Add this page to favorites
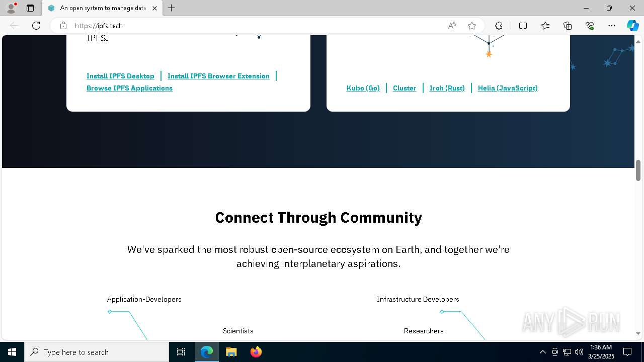 [x=472, y=26]
